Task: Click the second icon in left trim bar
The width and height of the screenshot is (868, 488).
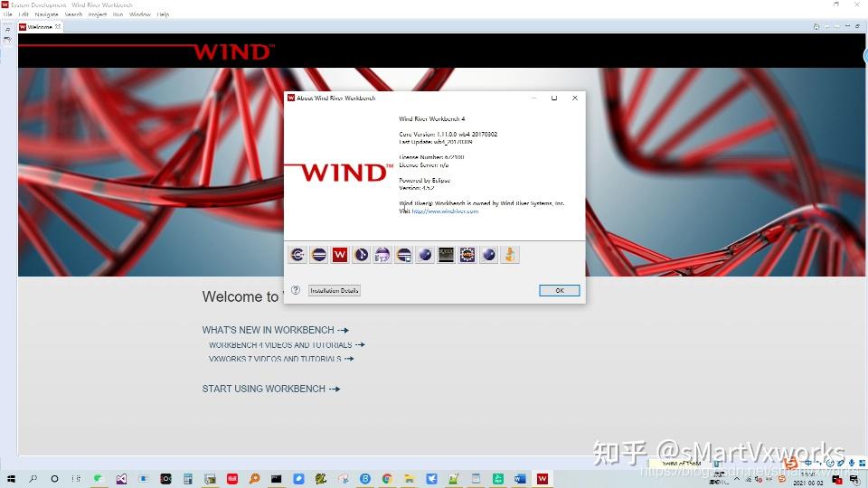Action: 7,40
